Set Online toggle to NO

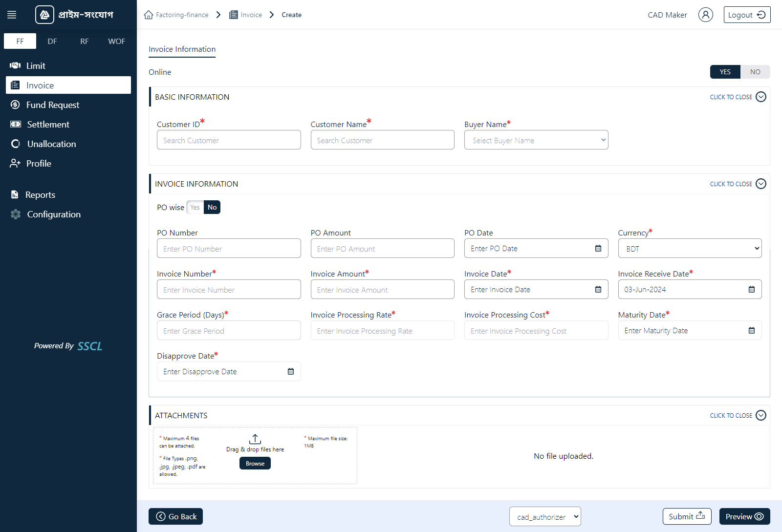coord(755,72)
